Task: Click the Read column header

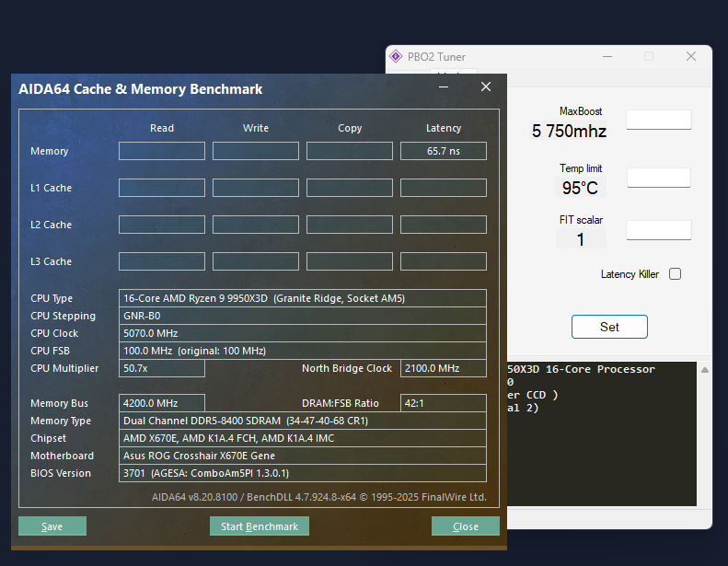Action: pos(162,128)
